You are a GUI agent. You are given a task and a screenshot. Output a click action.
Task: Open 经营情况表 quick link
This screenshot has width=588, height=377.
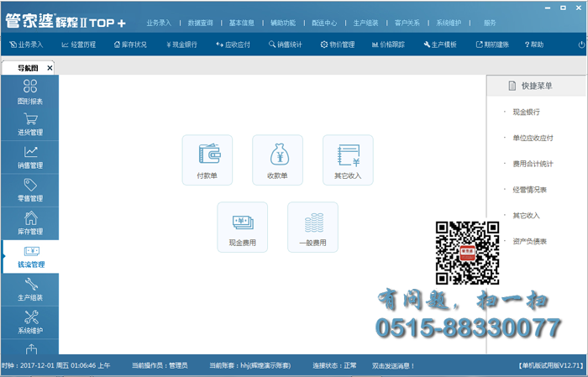[x=529, y=190]
